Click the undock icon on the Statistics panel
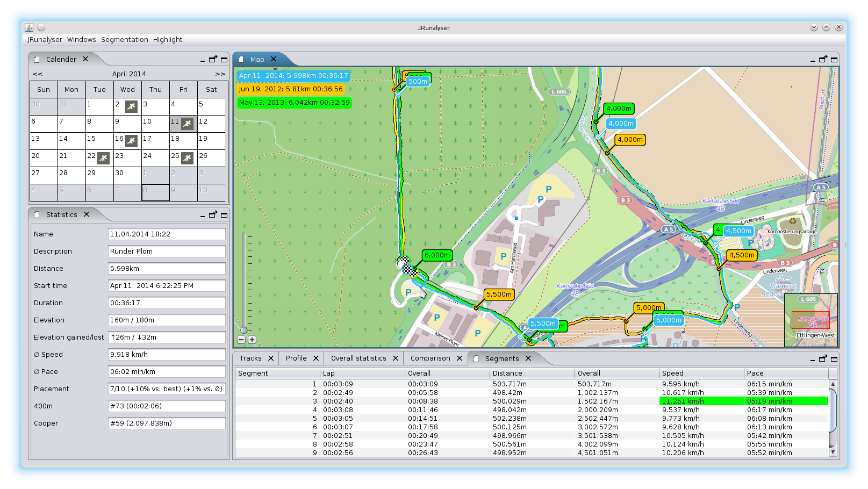Screen dimensions: 868x489 coord(213,214)
